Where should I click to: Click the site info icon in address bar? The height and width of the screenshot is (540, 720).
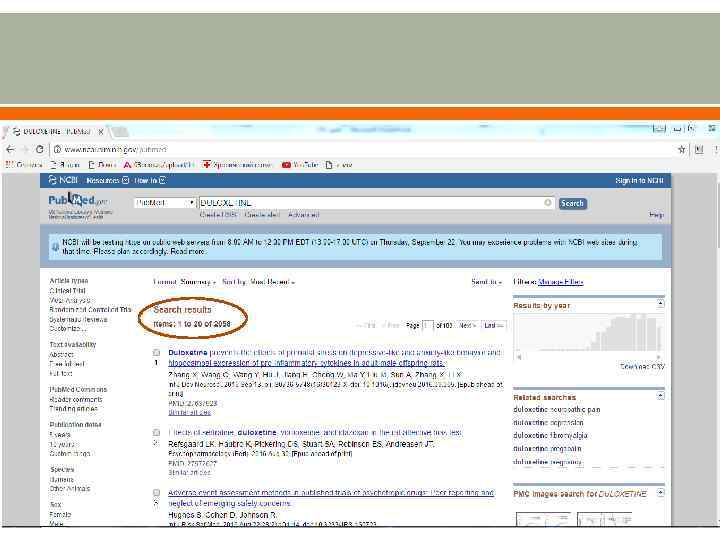click(x=57, y=149)
